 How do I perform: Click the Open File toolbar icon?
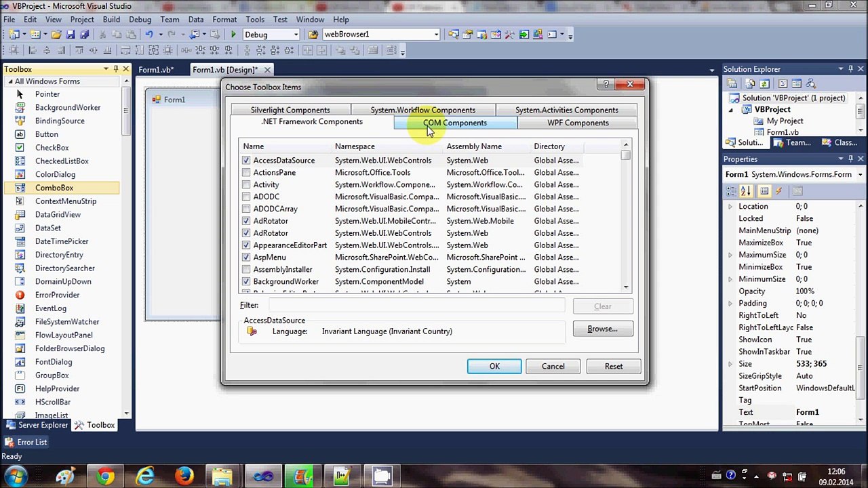(x=56, y=35)
